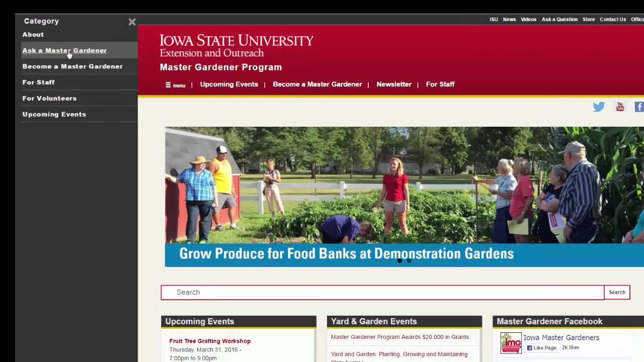Click the Upcoming Events box heading
This screenshot has width=644, height=362.
(x=200, y=322)
